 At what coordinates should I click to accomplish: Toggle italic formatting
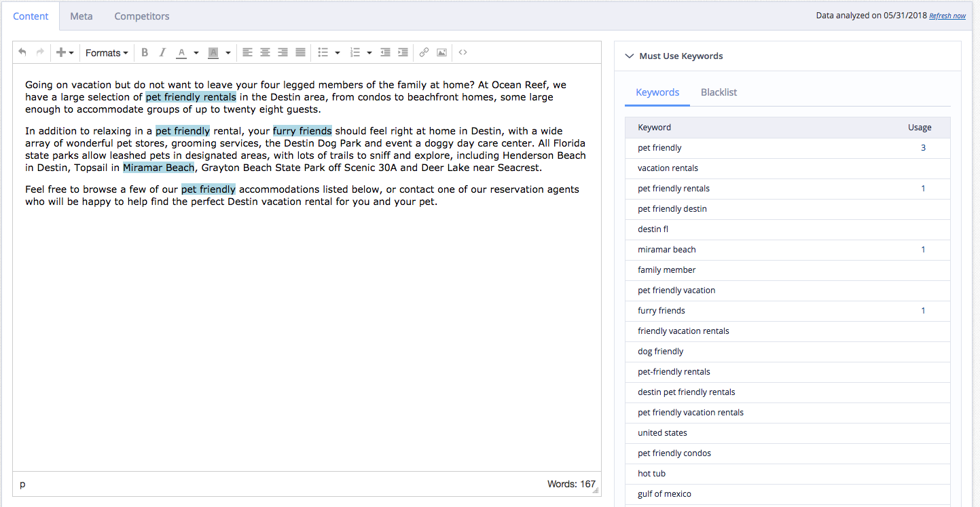click(162, 52)
